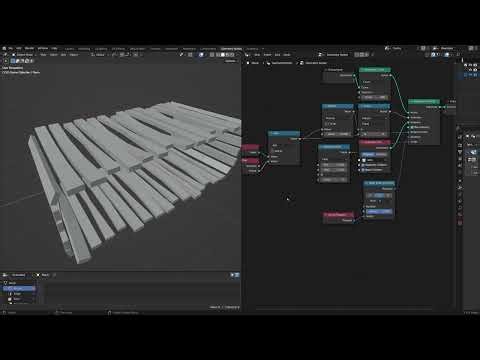Toggle viewport overlays

click(201, 55)
